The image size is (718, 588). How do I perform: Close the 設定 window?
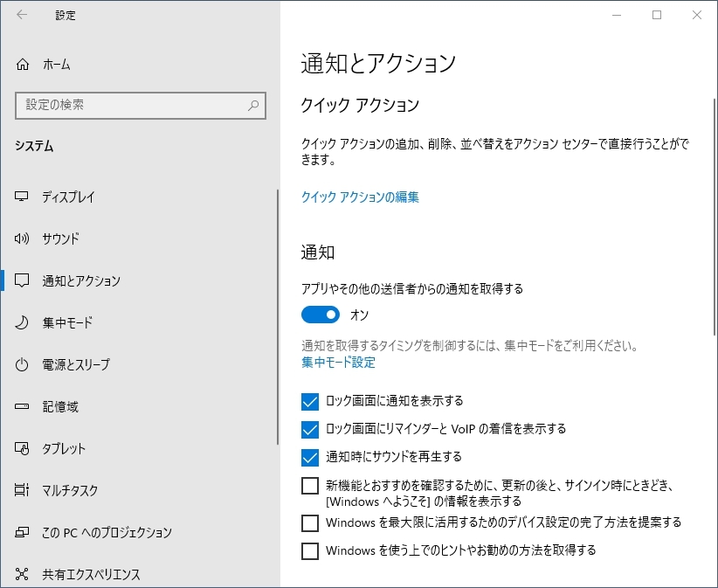coord(696,15)
